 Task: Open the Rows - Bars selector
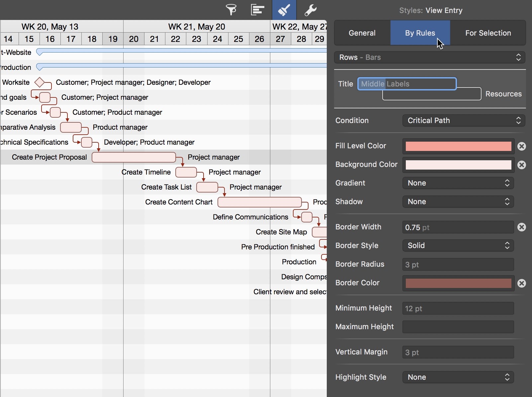tap(429, 57)
